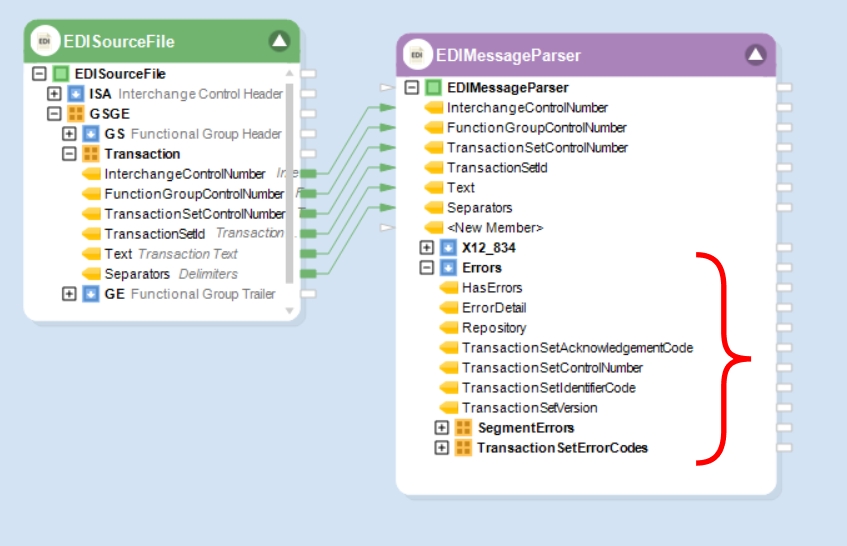Select the <New Member> field
847x546 pixels.
pos(494,227)
